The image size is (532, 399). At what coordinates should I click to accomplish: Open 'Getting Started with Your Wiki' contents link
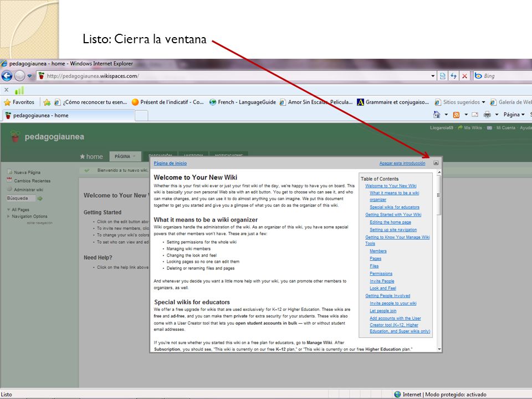point(393,215)
